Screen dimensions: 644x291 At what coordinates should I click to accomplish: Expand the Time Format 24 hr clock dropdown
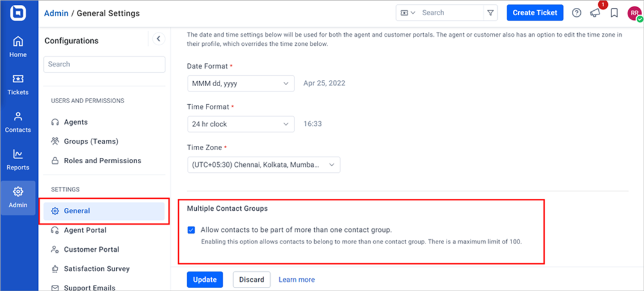click(x=241, y=124)
